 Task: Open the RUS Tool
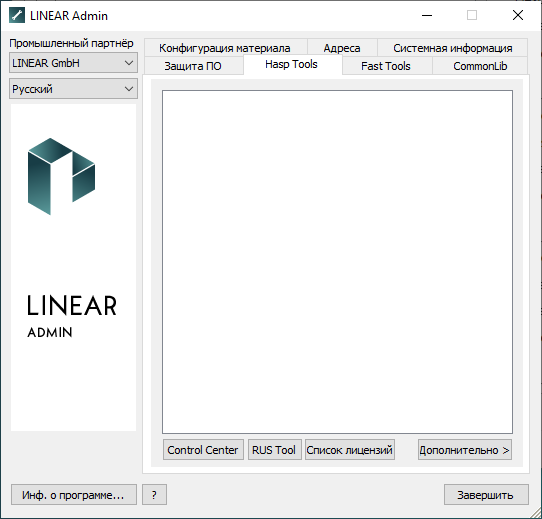[x=275, y=450]
